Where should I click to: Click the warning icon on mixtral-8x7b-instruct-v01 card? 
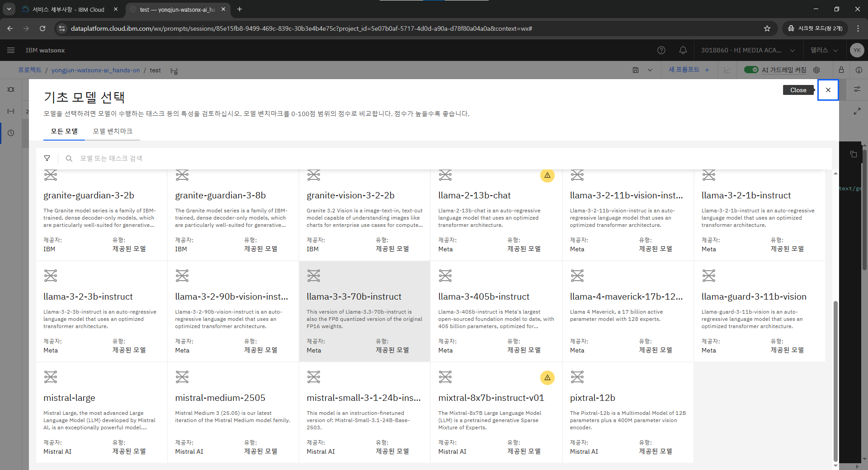pyautogui.click(x=547, y=377)
